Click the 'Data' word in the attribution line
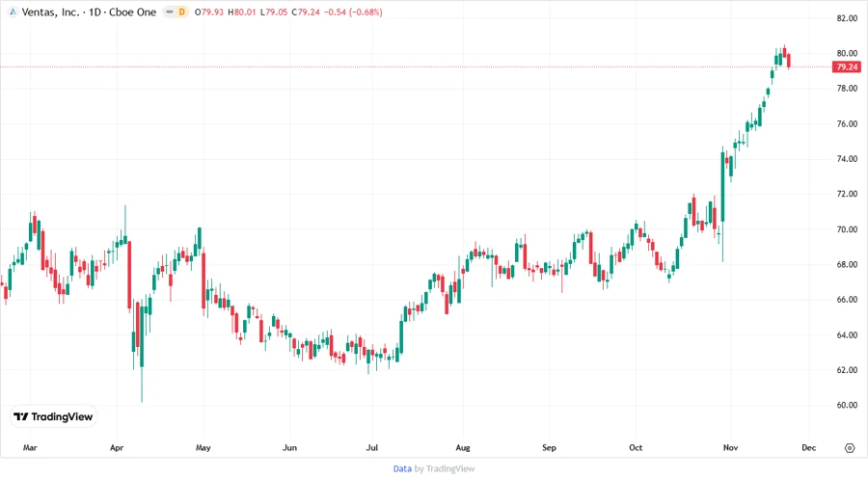 point(402,469)
